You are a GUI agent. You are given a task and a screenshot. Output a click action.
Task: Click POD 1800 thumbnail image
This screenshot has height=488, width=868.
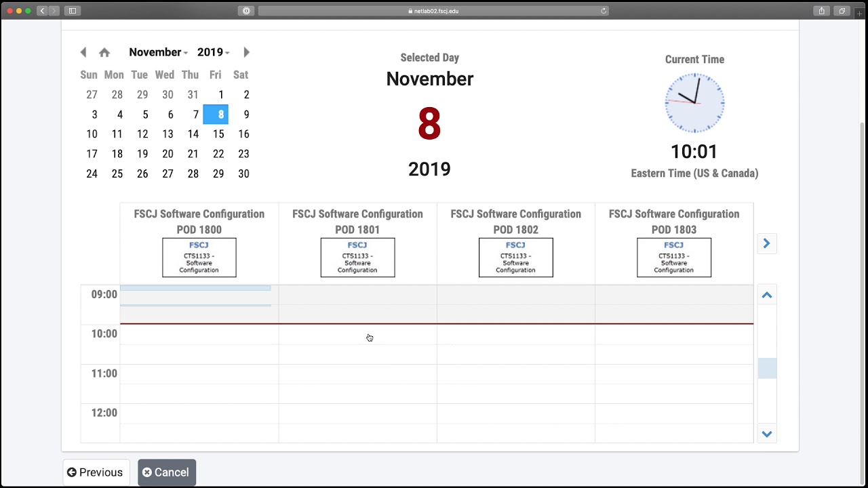(199, 258)
